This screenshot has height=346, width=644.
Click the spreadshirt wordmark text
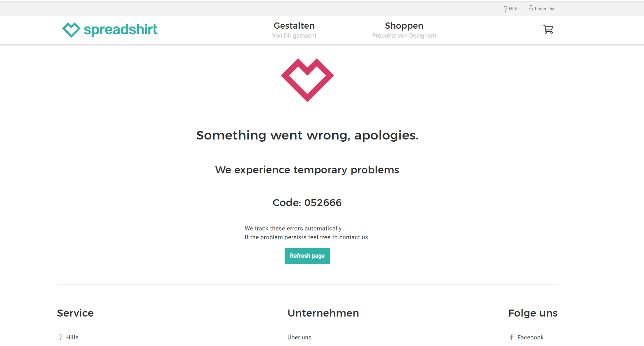point(120,29)
